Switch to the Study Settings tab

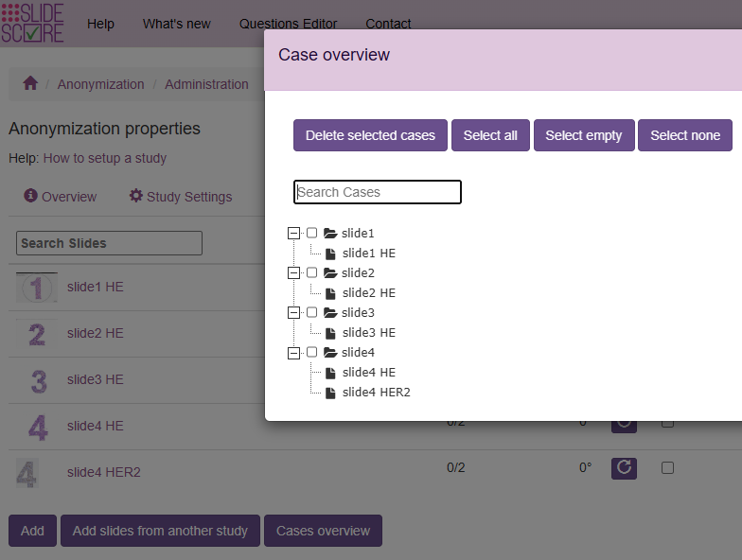[180, 197]
